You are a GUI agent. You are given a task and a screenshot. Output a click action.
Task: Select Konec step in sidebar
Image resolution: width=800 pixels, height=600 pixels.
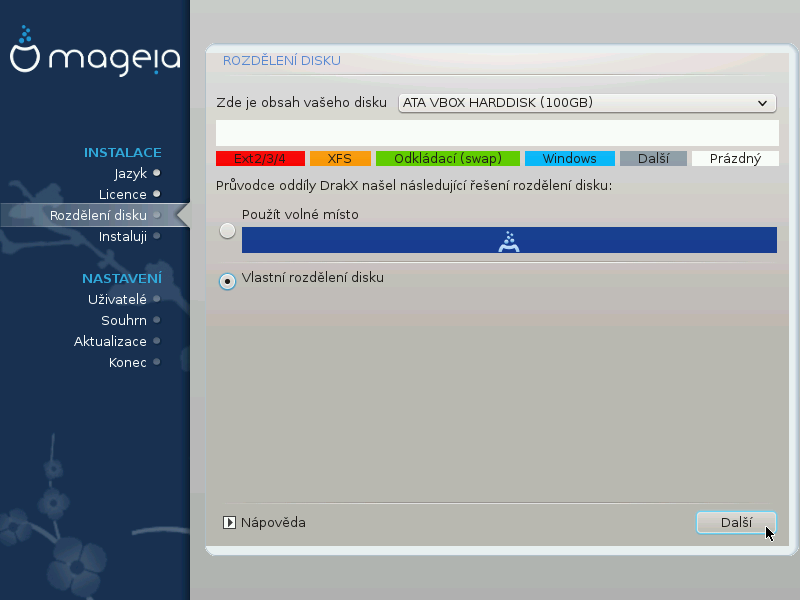(x=128, y=363)
